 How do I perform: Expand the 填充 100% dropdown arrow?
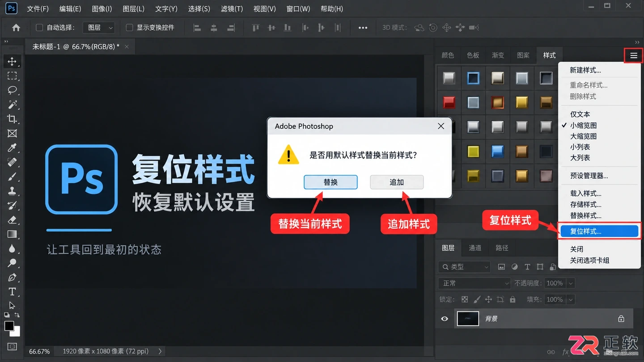570,299
